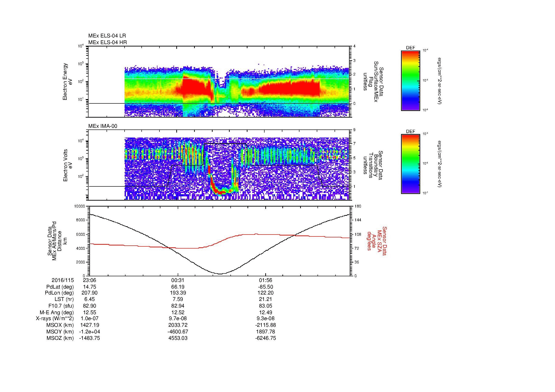Click the 'X-rays (W/m**2)' row label
Screen dimensions: 555x392
tap(55, 318)
